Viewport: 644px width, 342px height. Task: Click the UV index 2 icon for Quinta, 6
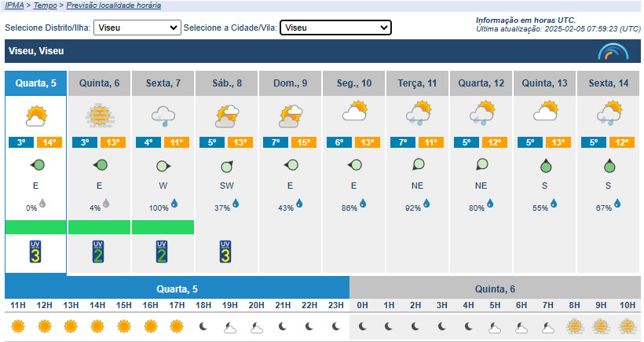pyautogui.click(x=98, y=252)
